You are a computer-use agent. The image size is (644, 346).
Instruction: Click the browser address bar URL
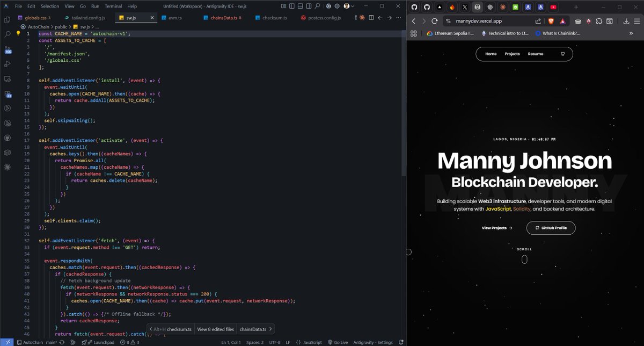pyautogui.click(x=479, y=21)
